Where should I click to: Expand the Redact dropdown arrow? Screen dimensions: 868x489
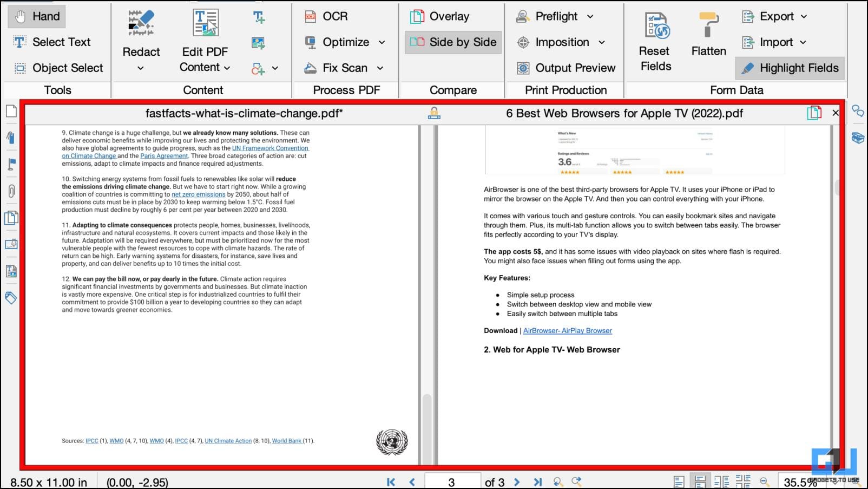[141, 68]
